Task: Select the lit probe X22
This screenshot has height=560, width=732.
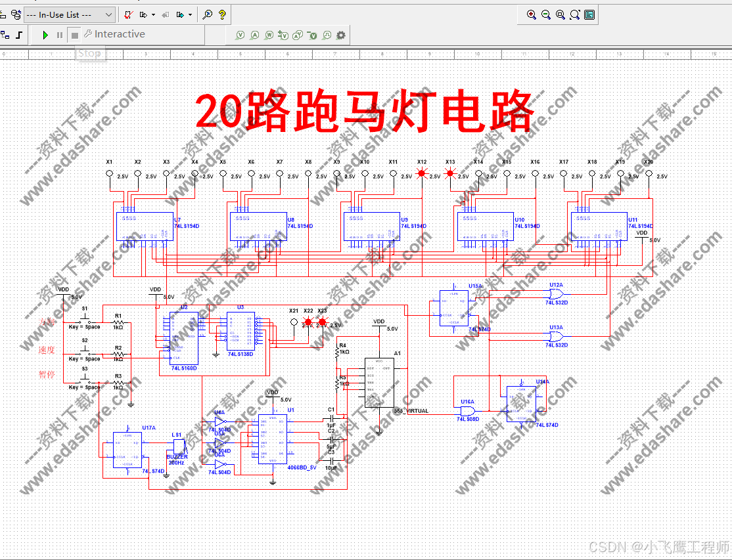Action: [308, 322]
